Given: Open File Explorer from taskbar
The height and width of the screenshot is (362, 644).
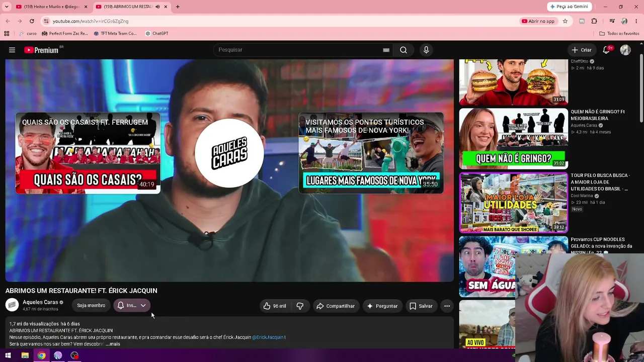Looking at the screenshot, I should tap(25, 355).
